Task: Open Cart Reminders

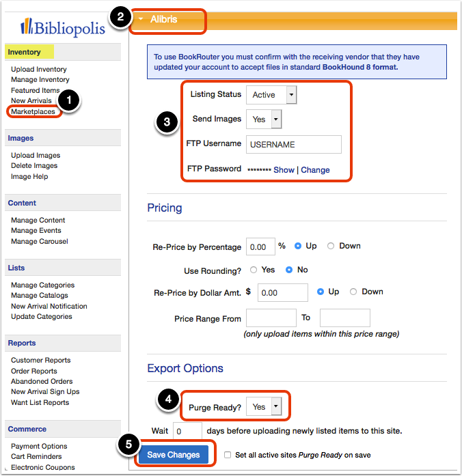Action: 36,457
